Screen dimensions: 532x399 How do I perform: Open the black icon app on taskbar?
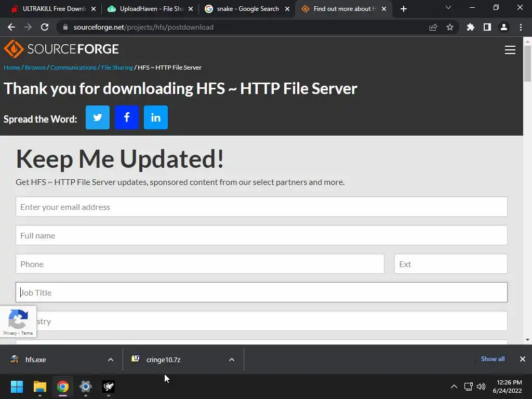(x=109, y=387)
